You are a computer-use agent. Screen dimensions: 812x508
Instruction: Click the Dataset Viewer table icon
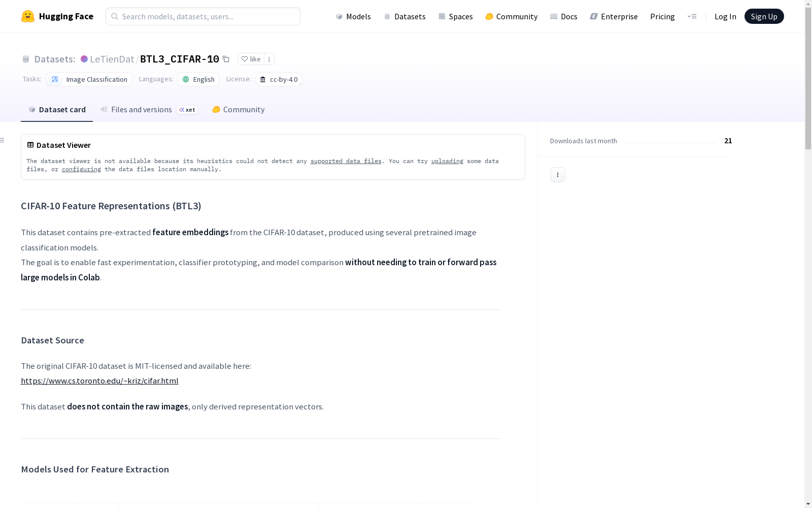tap(30, 145)
